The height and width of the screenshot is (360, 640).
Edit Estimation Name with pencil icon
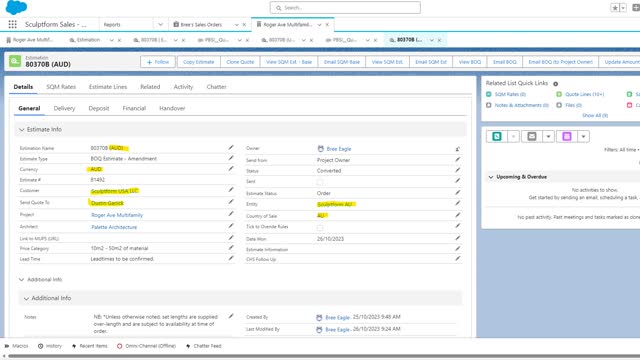(x=231, y=147)
